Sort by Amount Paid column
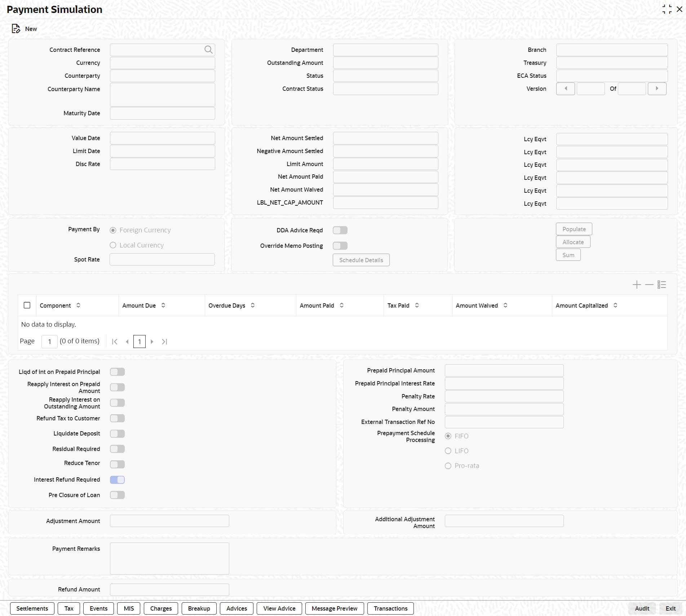The image size is (686, 616). [342, 305]
